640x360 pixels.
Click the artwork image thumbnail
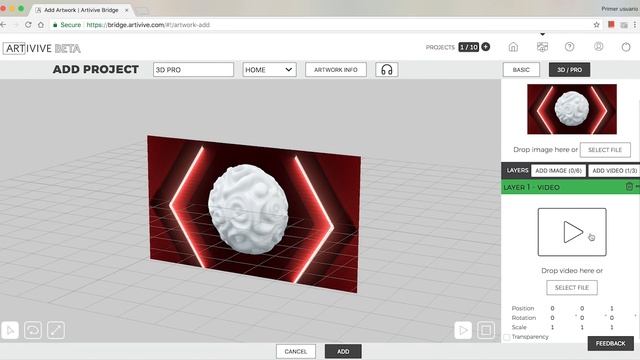(x=572, y=109)
